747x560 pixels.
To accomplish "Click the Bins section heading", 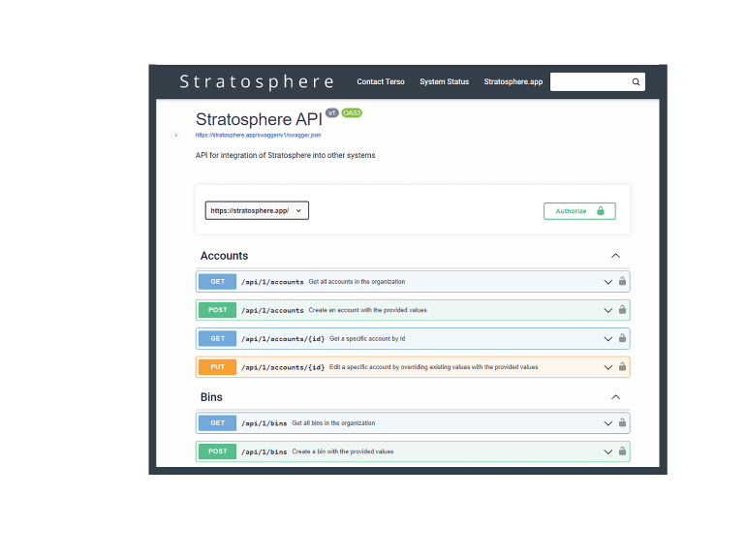I will tap(211, 397).
